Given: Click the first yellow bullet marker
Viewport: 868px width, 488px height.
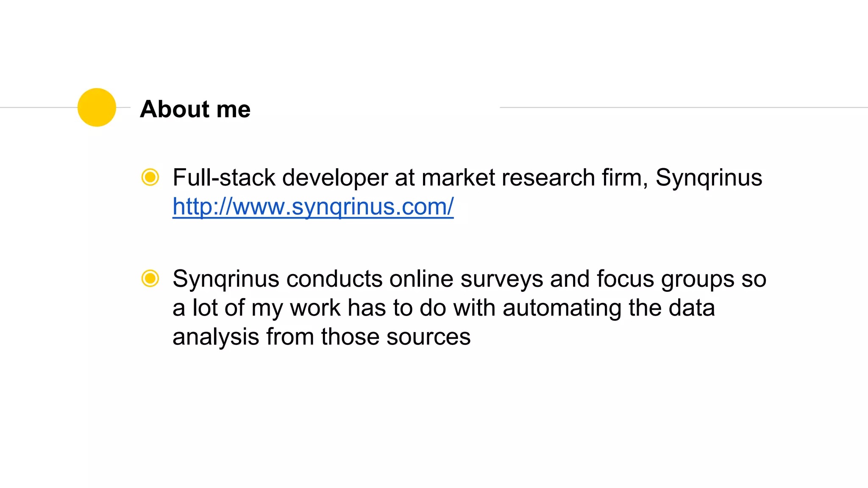Looking at the screenshot, I should (x=150, y=177).
